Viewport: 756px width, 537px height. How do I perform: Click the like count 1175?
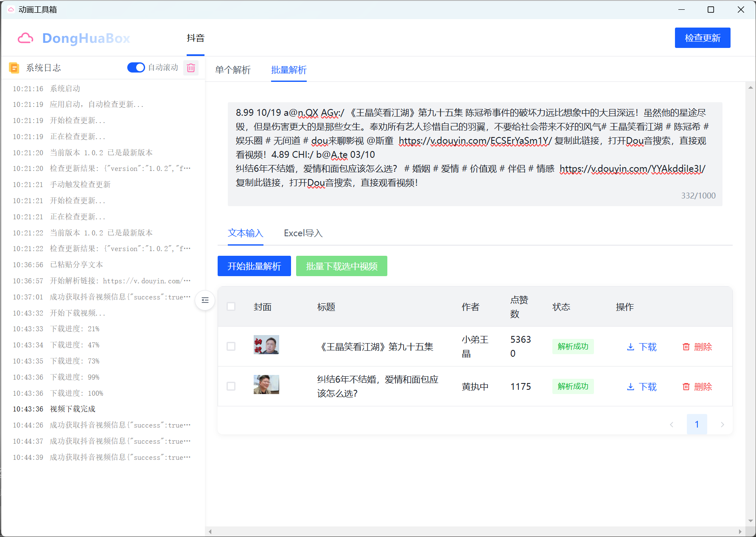[521, 386]
